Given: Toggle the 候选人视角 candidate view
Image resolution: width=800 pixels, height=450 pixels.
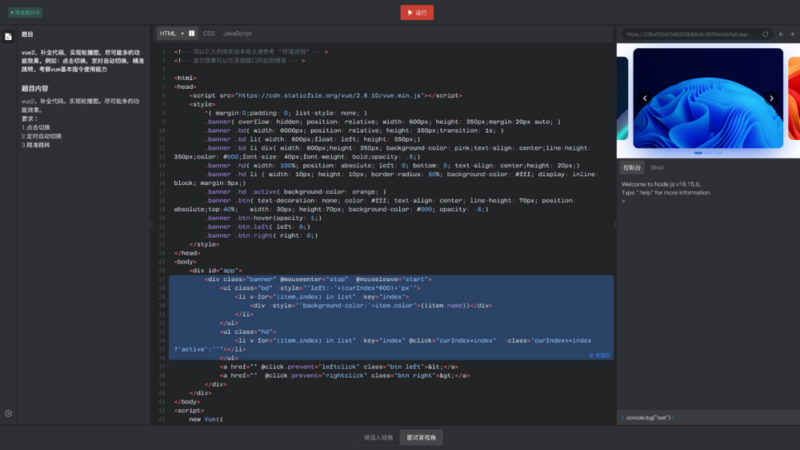Looking at the screenshot, I should click(x=377, y=438).
